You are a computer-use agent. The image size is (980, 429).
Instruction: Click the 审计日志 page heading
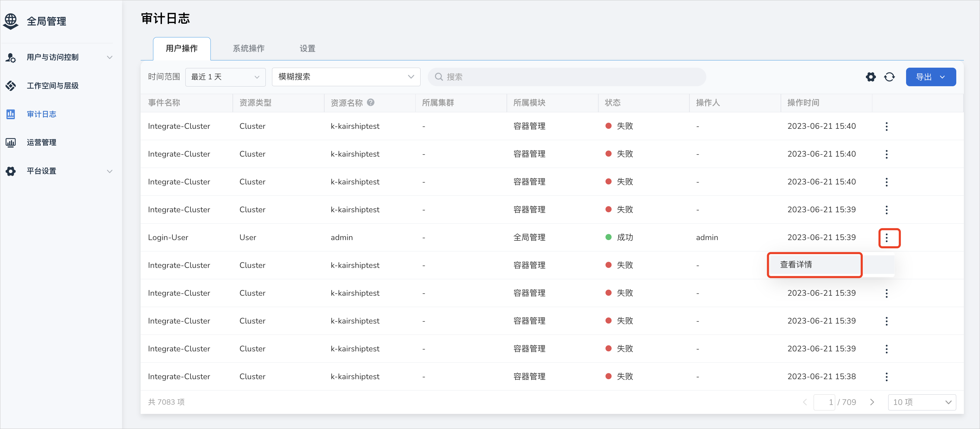[x=165, y=19]
